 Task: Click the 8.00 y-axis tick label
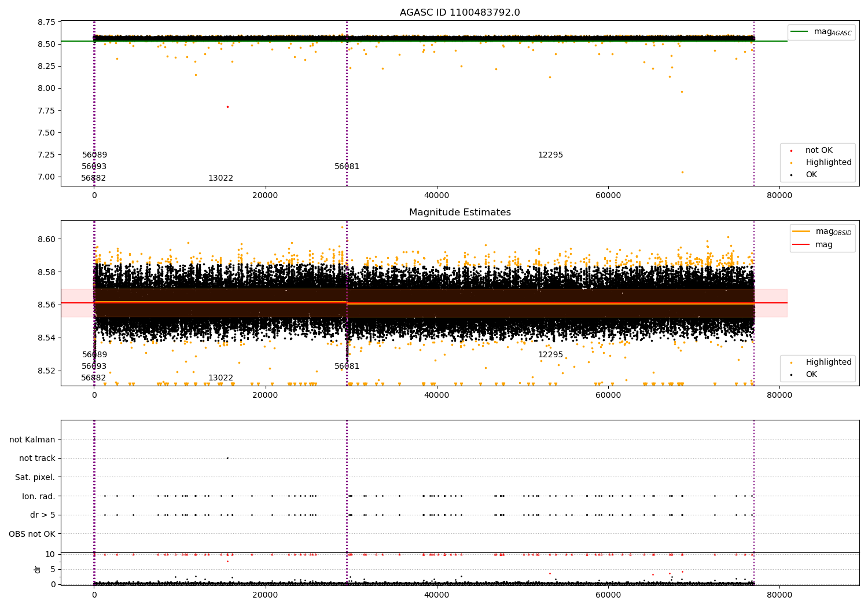46,89
